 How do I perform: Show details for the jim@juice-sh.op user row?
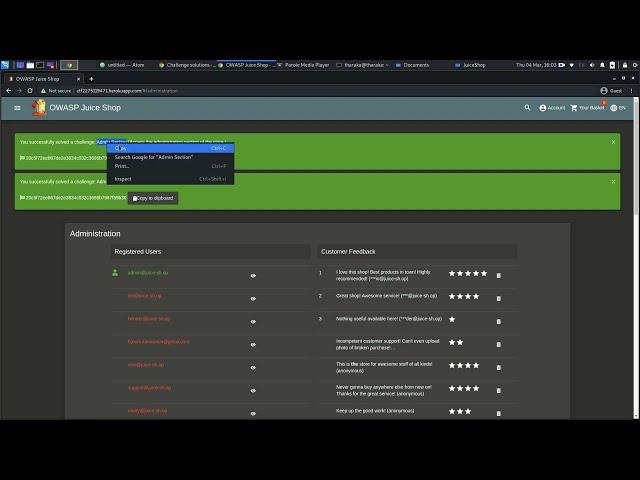pyautogui.click(x=253, y=299)
